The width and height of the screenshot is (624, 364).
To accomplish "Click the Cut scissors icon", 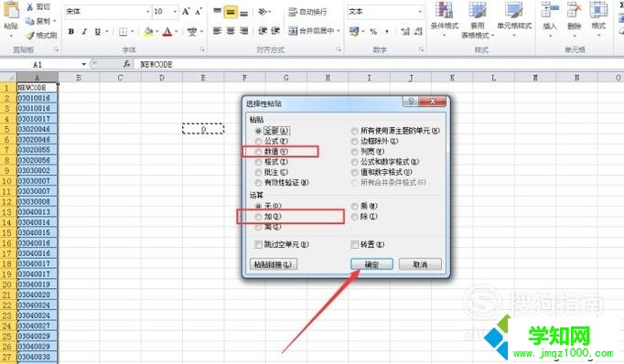I will click(30, 6).
